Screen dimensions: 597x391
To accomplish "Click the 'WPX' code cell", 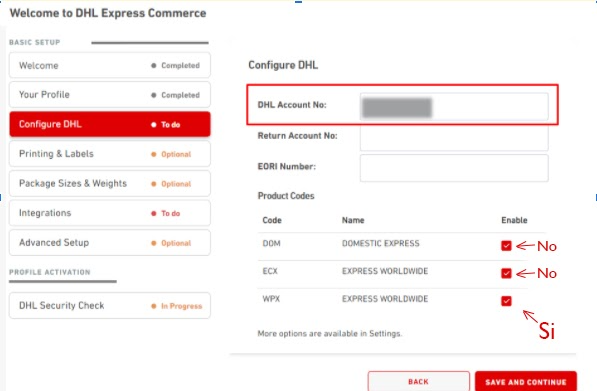I will point(271,299).
